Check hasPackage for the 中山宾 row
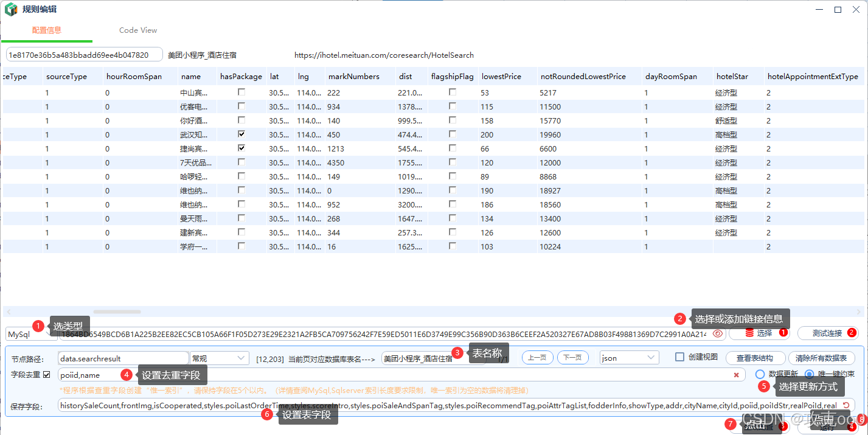The height and width of the screenshot is (435, 868). [241, 92]
